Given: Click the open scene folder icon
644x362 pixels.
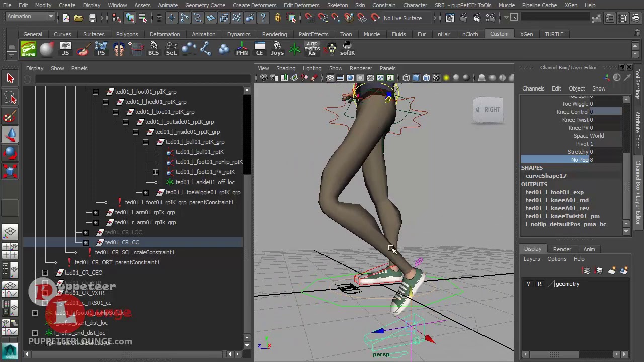Looking at the screenshot, I should [x=78, y=18].
